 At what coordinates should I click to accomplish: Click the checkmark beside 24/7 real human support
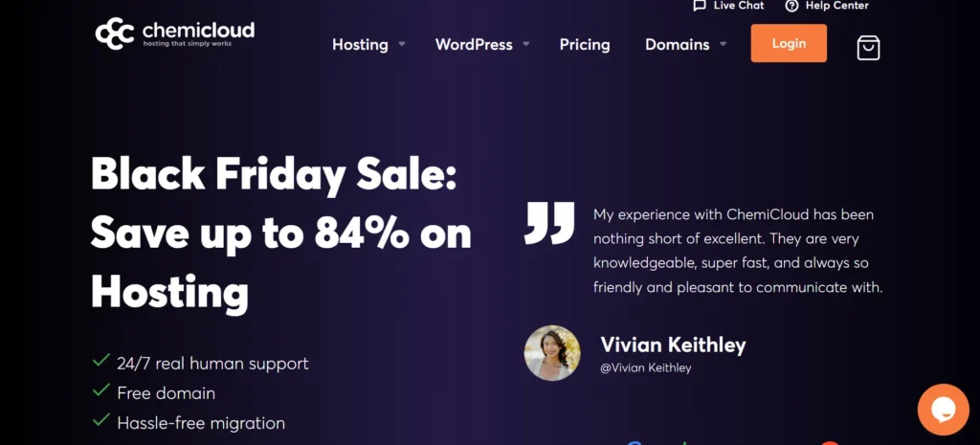pos(100,362)
